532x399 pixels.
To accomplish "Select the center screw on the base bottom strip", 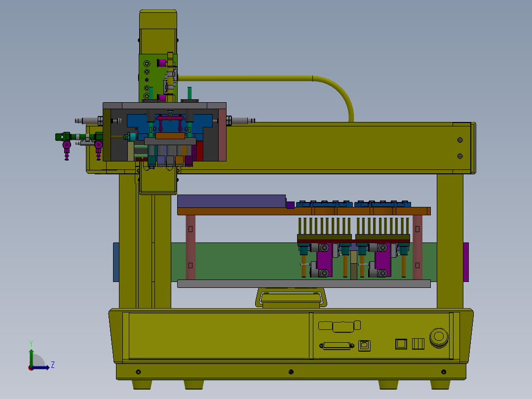I will point(291,372).
